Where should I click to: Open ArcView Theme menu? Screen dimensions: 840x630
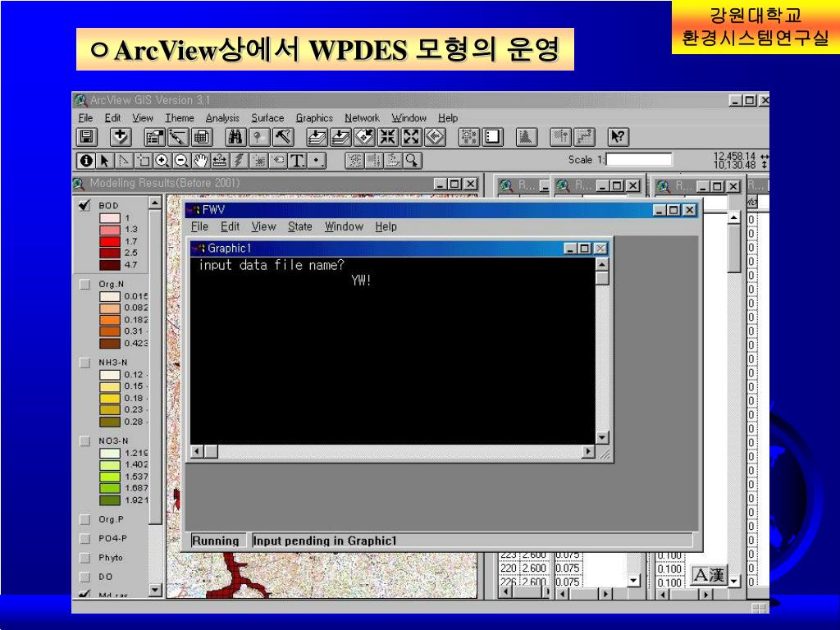(x=180, y=118)
